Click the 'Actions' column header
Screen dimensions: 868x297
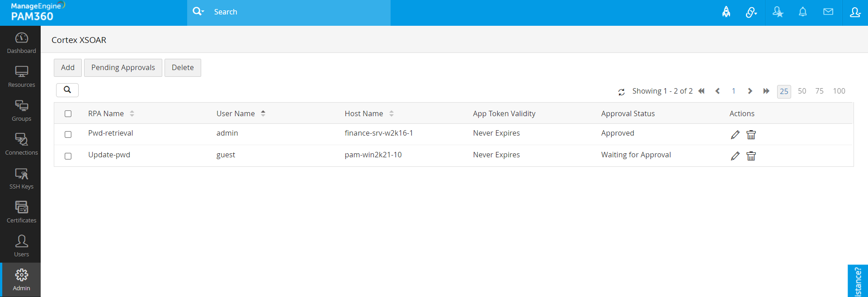(742, 113)
